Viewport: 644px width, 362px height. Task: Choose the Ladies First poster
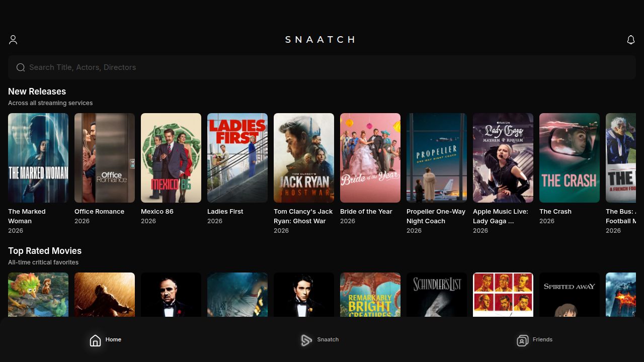tap(237, 158)
